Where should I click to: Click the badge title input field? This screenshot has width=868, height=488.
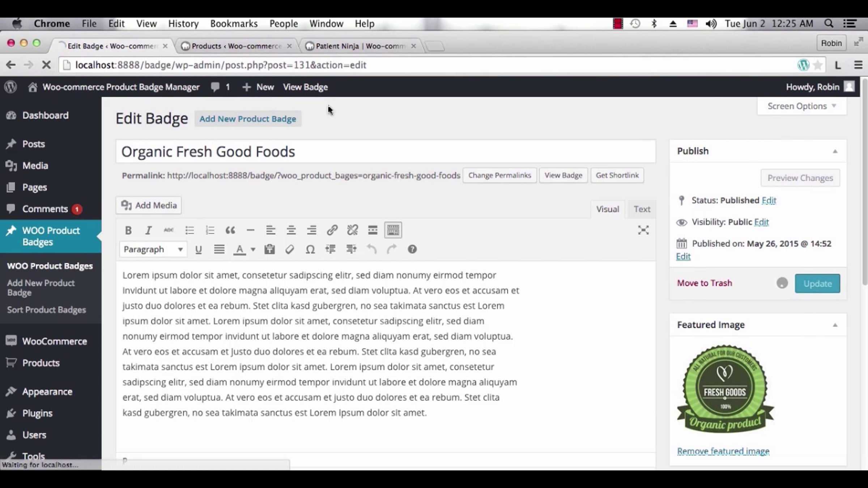click(x=386, y=151)
